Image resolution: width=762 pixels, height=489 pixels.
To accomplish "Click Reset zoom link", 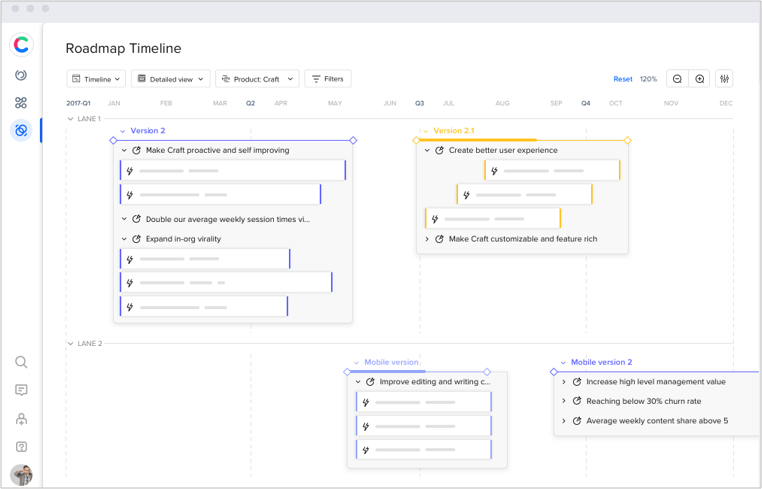I will [623, 79].
